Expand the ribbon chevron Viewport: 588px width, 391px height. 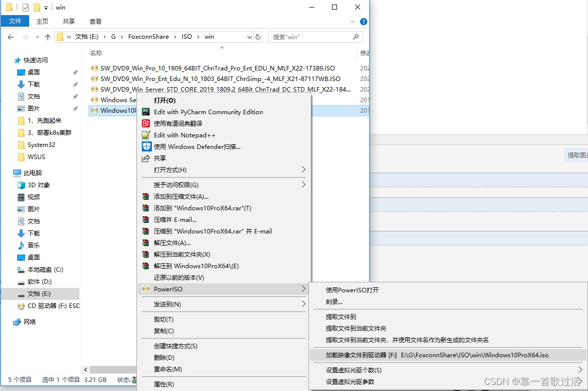coord(353,22)
